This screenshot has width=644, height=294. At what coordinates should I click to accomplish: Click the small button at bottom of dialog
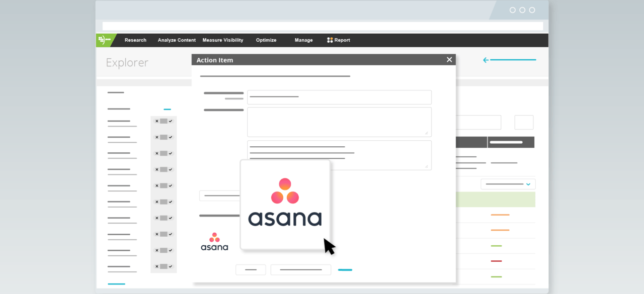tap(251, 270)
